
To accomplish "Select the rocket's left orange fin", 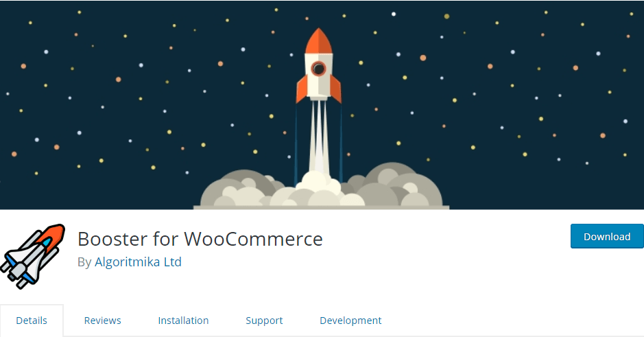I will [302, 89].
